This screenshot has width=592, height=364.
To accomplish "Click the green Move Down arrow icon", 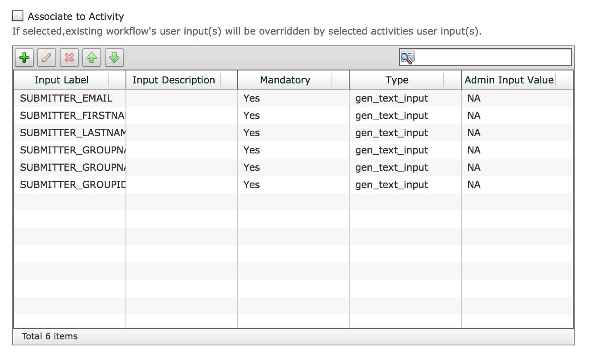I will pos(114,57).
